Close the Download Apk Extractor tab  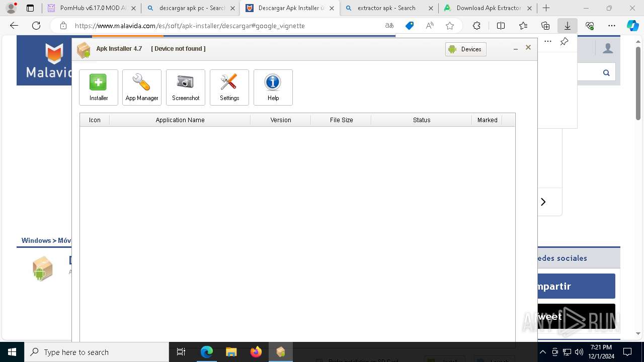530,8
